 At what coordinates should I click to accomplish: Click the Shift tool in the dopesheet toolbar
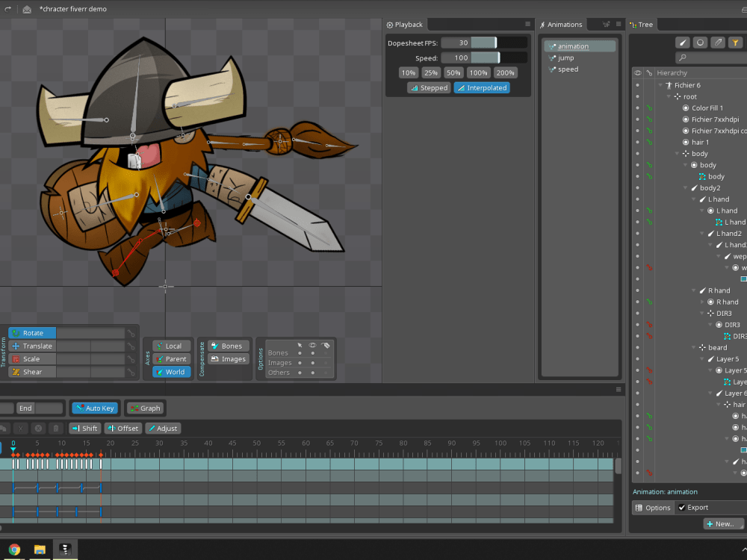point(84,428)
